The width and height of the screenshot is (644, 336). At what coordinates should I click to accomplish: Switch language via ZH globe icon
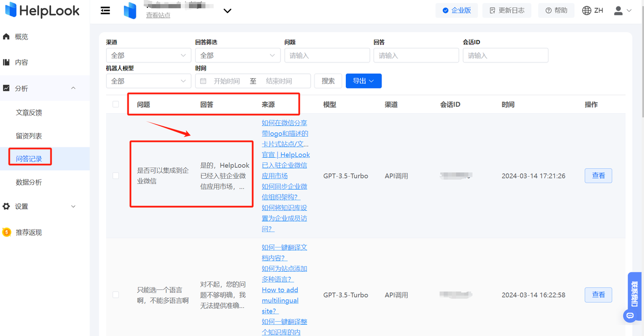pyautogui.click(x=592, y=10)
